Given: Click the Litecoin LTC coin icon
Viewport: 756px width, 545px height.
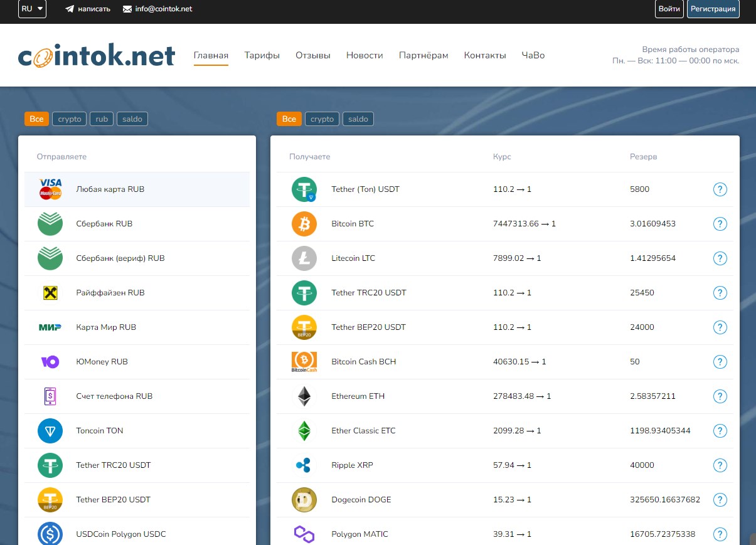Looking at the screenshot, I should click(304, 258).
